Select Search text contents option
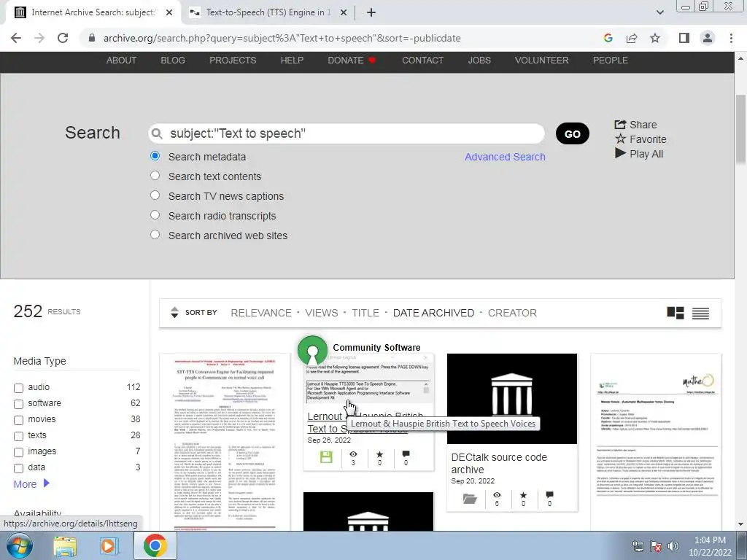 coord(155,176)
